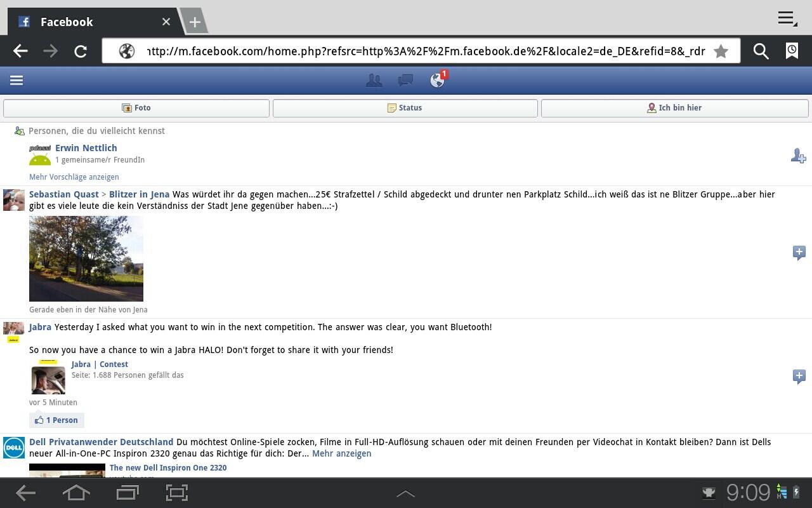Open Sebastian Quast name link

pos(64,194)
